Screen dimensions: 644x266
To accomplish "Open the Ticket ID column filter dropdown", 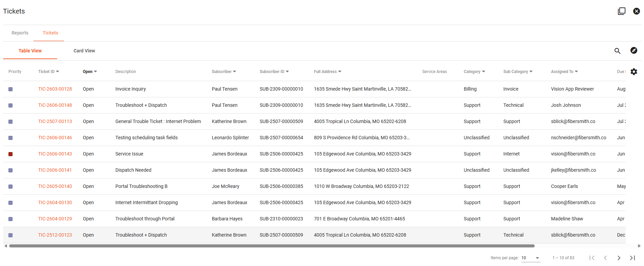I will 58,72.
